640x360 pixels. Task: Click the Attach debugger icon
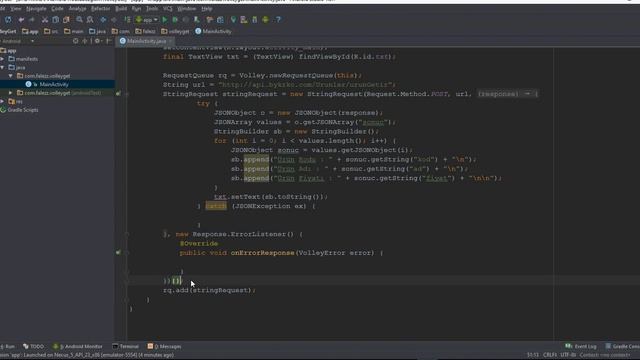pyautogui.click(x=197, y=20)
